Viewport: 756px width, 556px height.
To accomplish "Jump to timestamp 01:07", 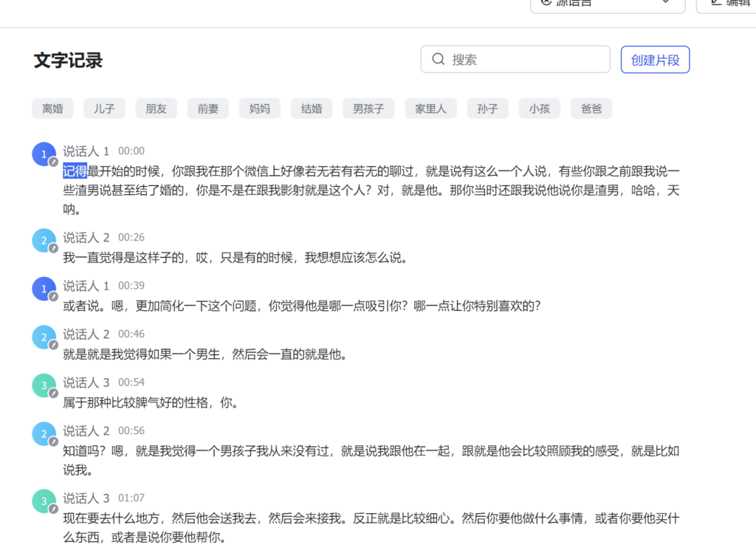I will coord(131,498).
